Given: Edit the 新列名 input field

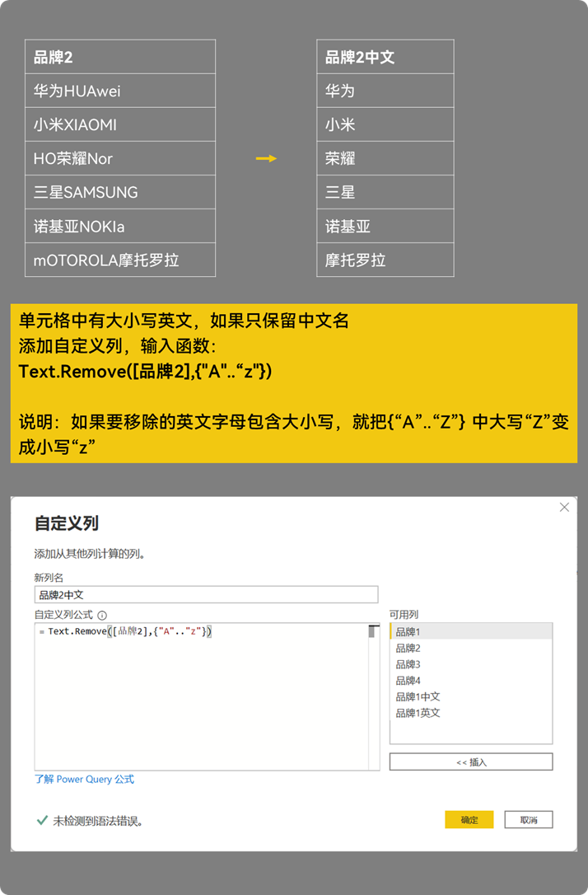Looking at the screenshot, I should 206,595.
